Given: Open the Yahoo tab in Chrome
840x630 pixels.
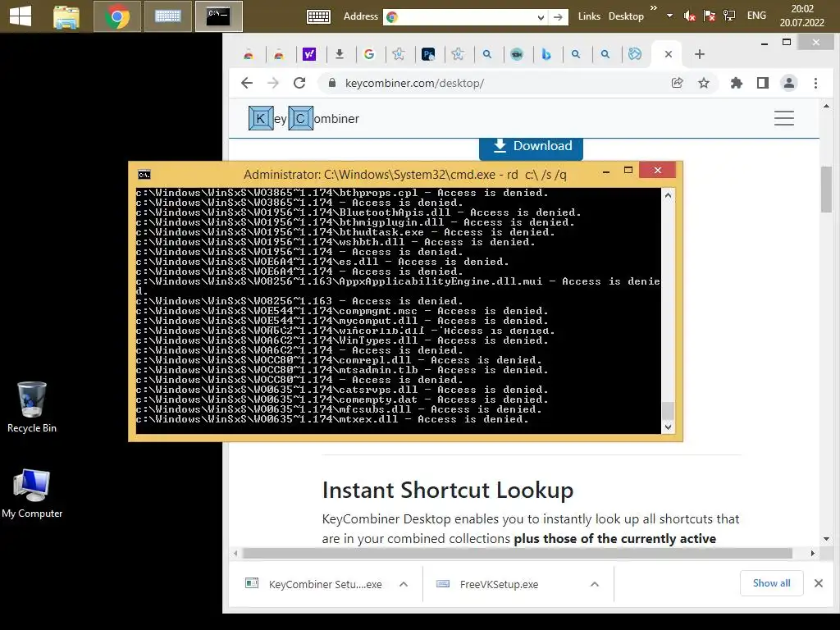Looking at the screenshot, I should pyautogui.click(x=309, y=54).
